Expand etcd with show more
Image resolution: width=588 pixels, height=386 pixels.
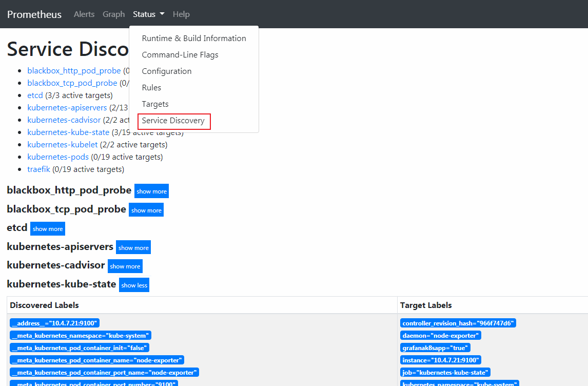(48, 228)
